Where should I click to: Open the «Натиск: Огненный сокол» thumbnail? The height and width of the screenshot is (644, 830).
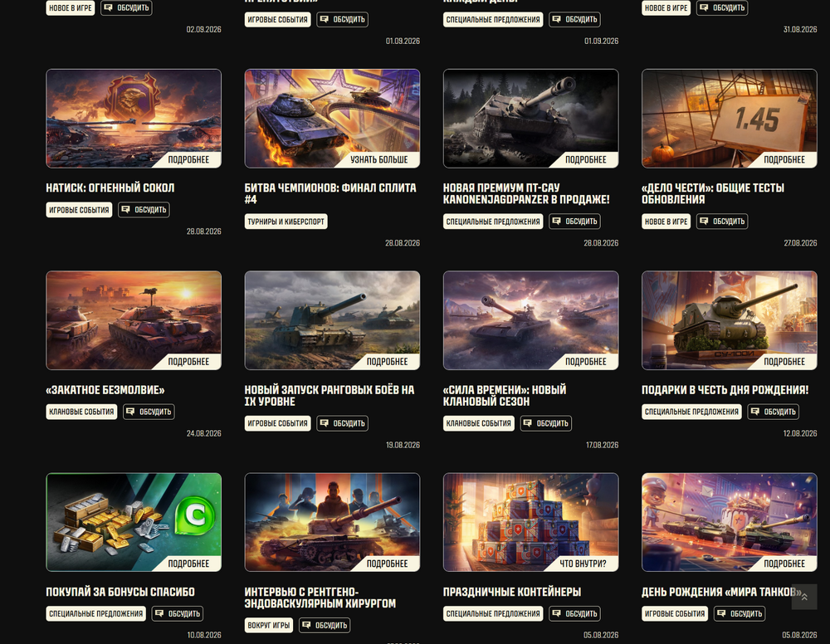pyautogui.click(x=134, y=119)
